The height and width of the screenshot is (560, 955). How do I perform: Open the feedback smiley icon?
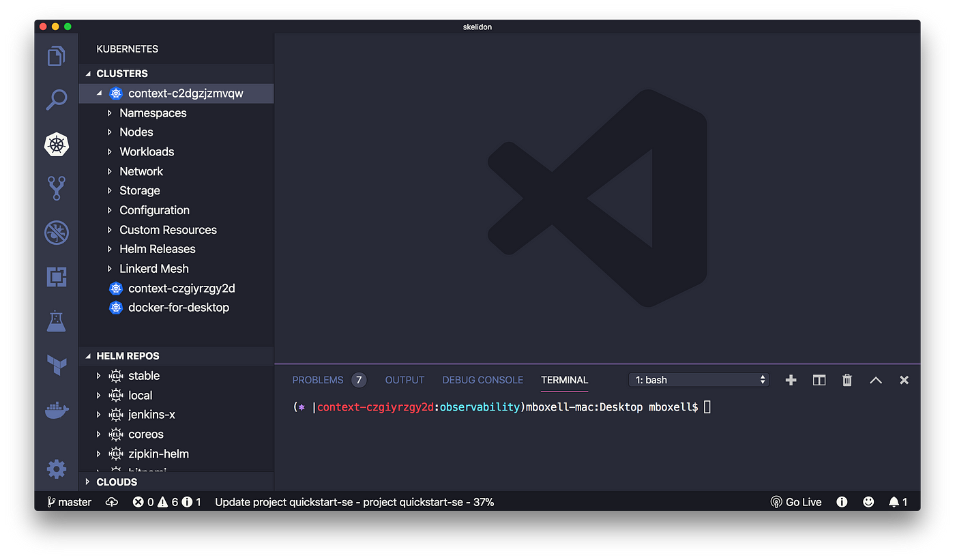(868, 502)
